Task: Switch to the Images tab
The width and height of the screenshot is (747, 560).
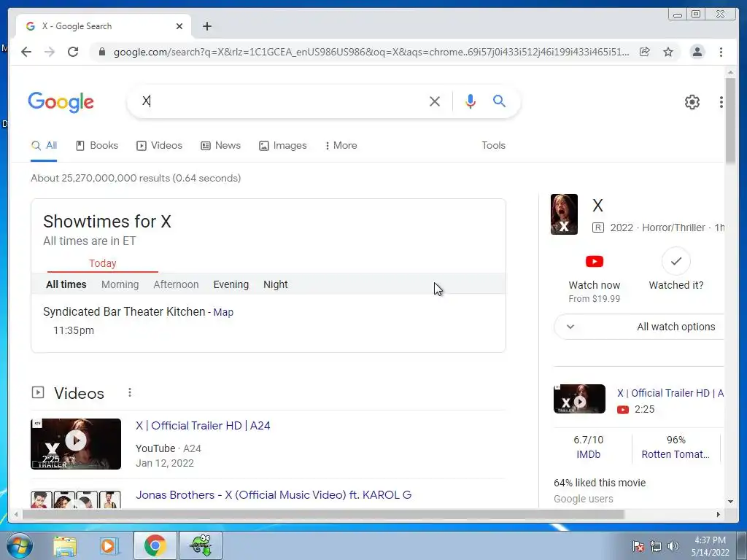Action: coord(282,146)
